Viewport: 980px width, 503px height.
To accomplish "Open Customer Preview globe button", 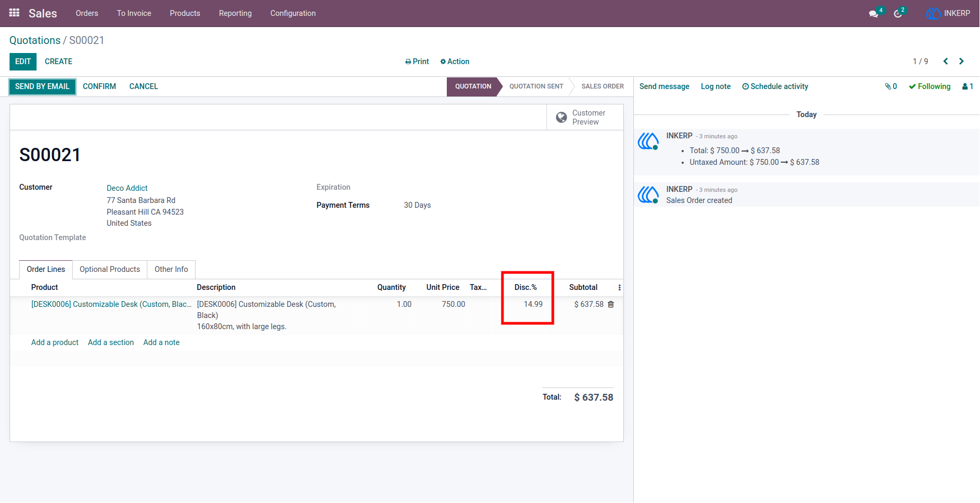I will 585,117.
